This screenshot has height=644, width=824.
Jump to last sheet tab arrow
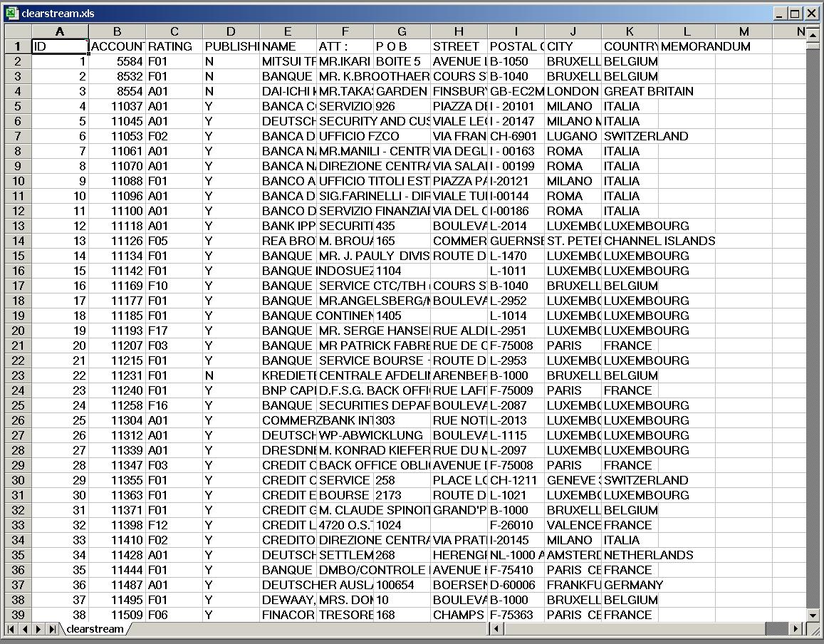52,629
